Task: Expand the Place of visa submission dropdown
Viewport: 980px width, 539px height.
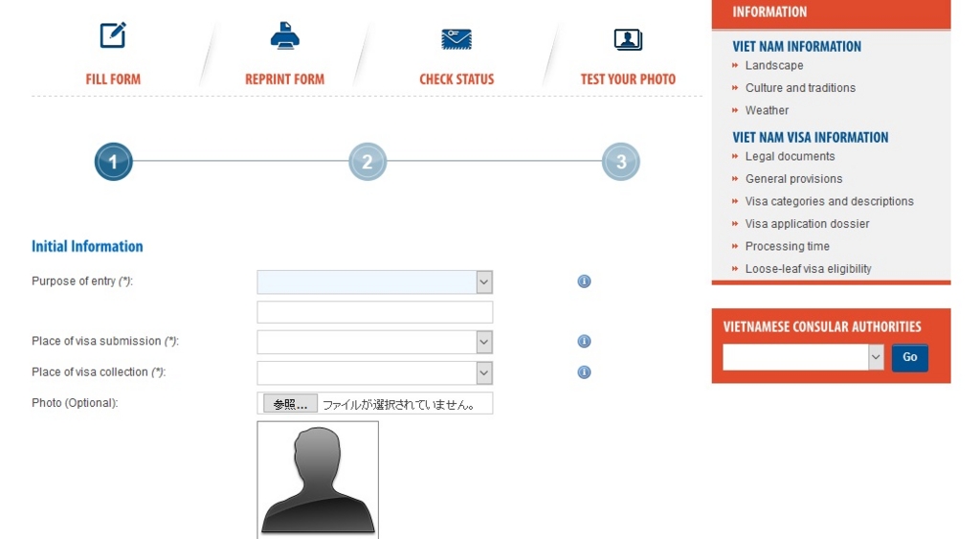Action: point(374,342)
